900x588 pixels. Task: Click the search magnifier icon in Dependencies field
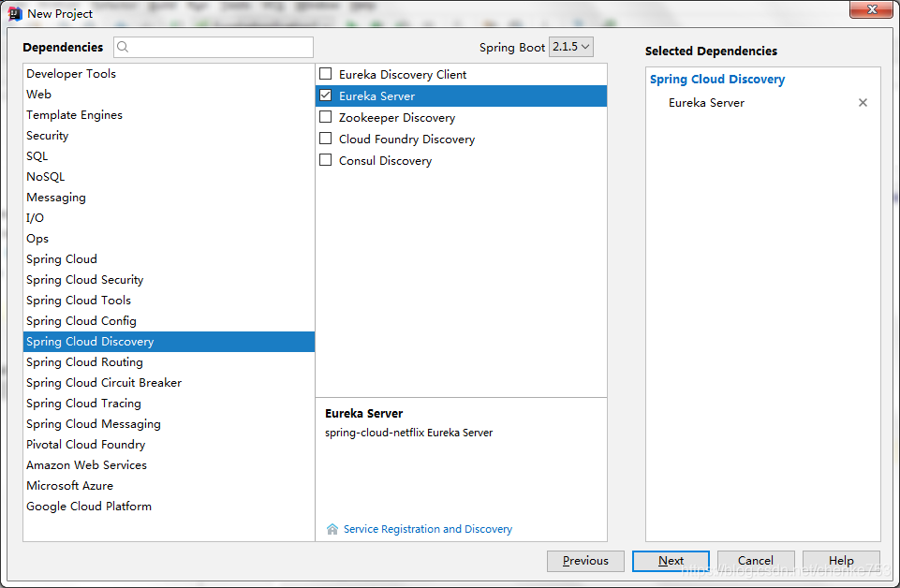[x=123, y=47]
